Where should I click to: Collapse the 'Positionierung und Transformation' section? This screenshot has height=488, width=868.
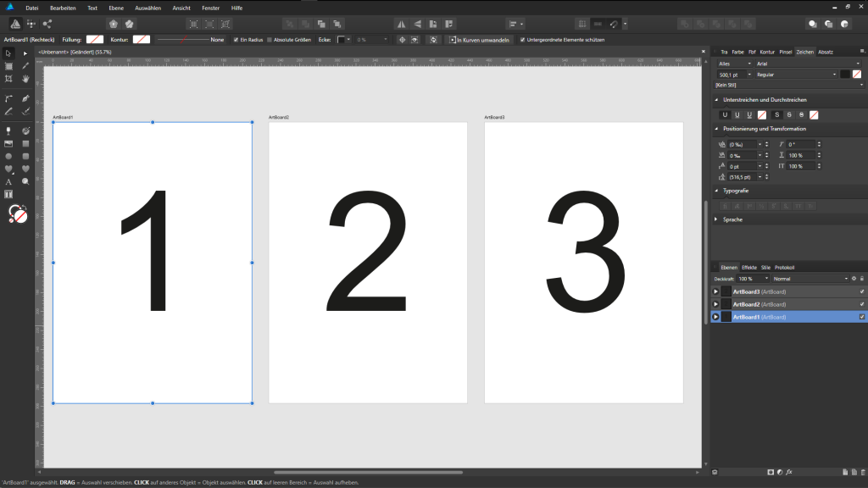pos(718,128)
